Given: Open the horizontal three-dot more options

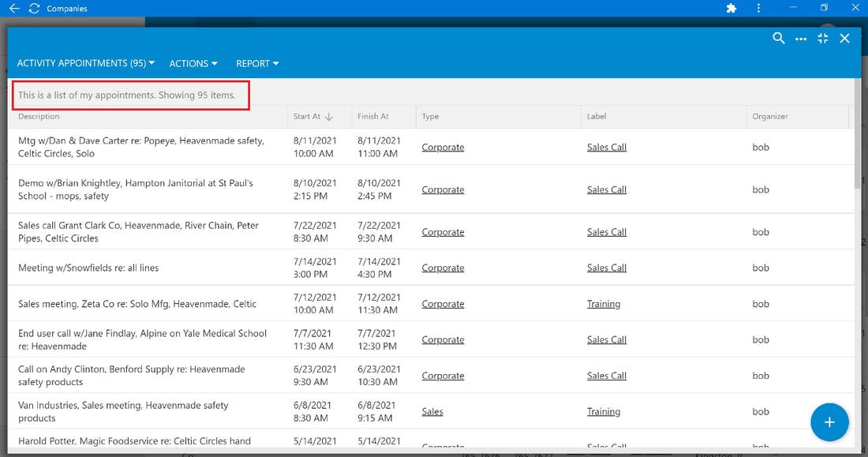Looking at the screenshot, I should click(x=801, y=39).
